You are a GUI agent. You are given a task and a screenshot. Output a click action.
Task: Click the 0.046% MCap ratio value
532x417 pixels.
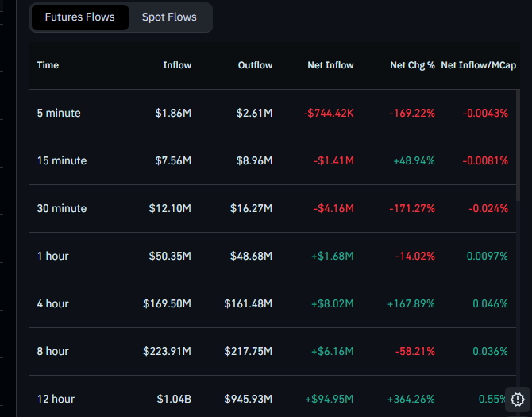(490, 303)
